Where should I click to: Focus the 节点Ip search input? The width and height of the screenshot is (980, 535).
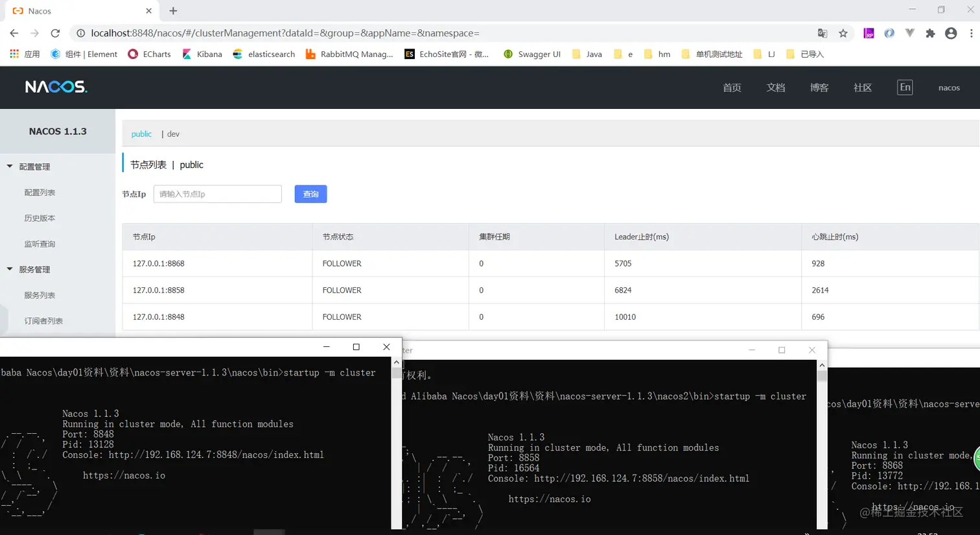pyautogui.click(x=218, y=194)
